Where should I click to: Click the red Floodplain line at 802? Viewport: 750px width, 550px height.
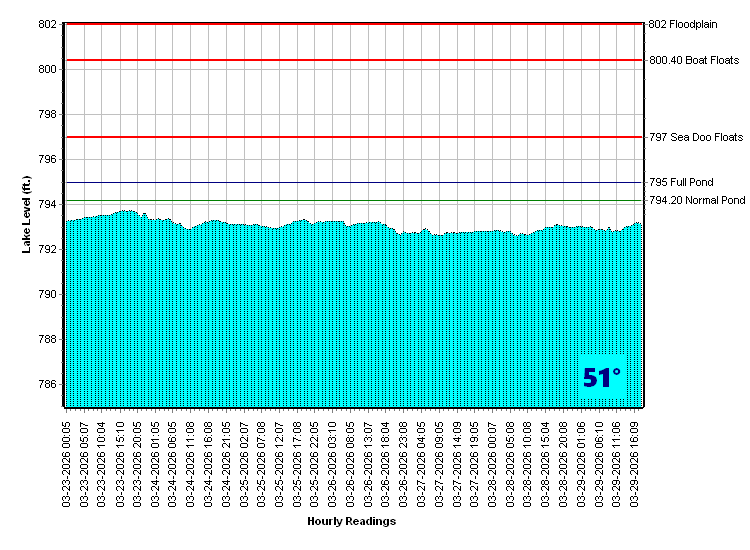pyautogui.click(x=350, y=24)
